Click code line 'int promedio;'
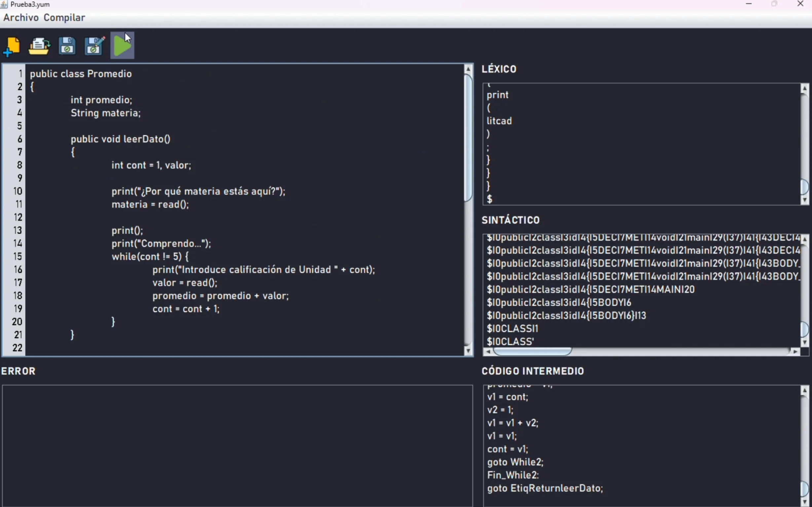 (x=101, y=99)
